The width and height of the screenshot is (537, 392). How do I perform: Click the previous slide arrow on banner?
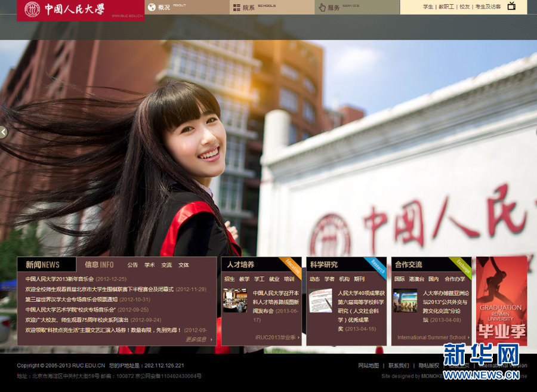coord(4,132)
